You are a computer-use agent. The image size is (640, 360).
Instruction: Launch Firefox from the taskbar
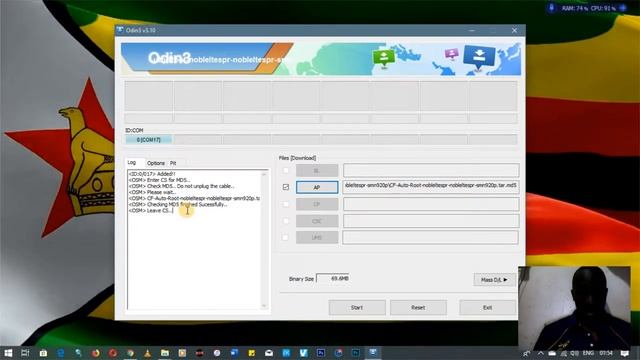click(x=96, y=353)
